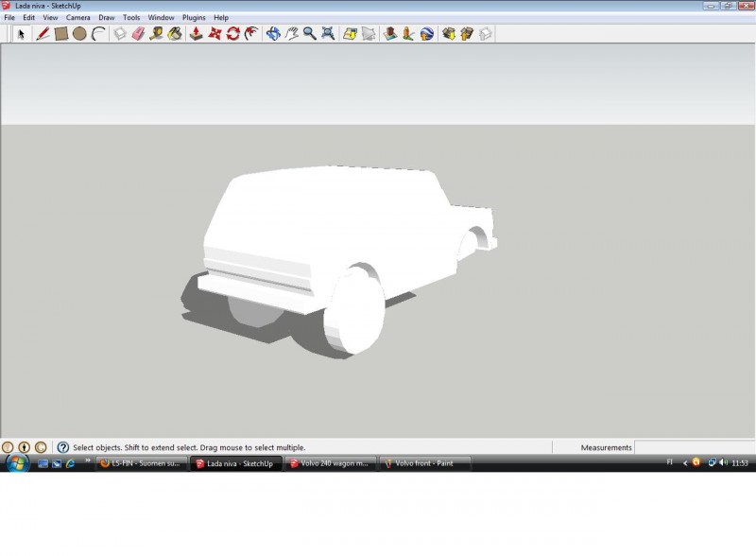This screenshot has height=556, width=756.
Task: Open the File menu
Action: [9, 17]
